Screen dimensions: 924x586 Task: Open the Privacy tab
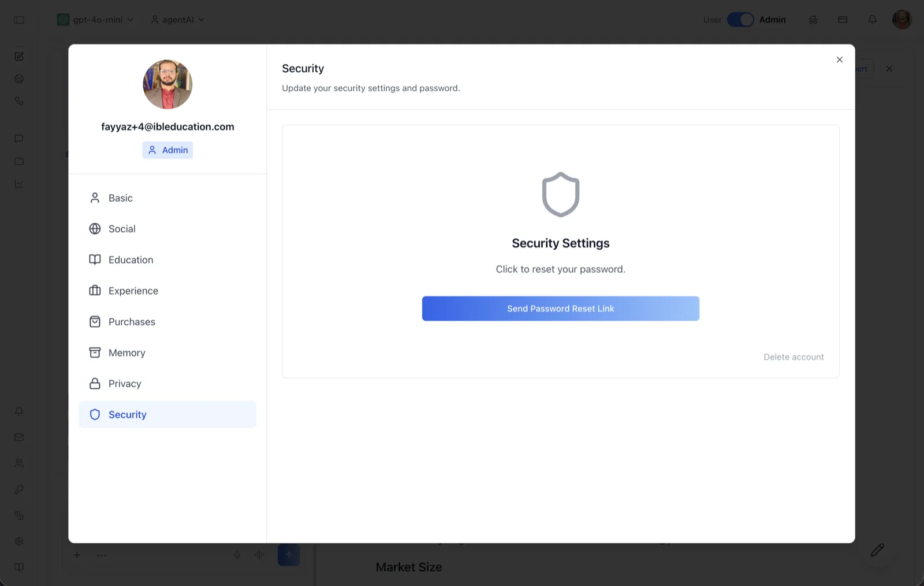pos(167,384)
